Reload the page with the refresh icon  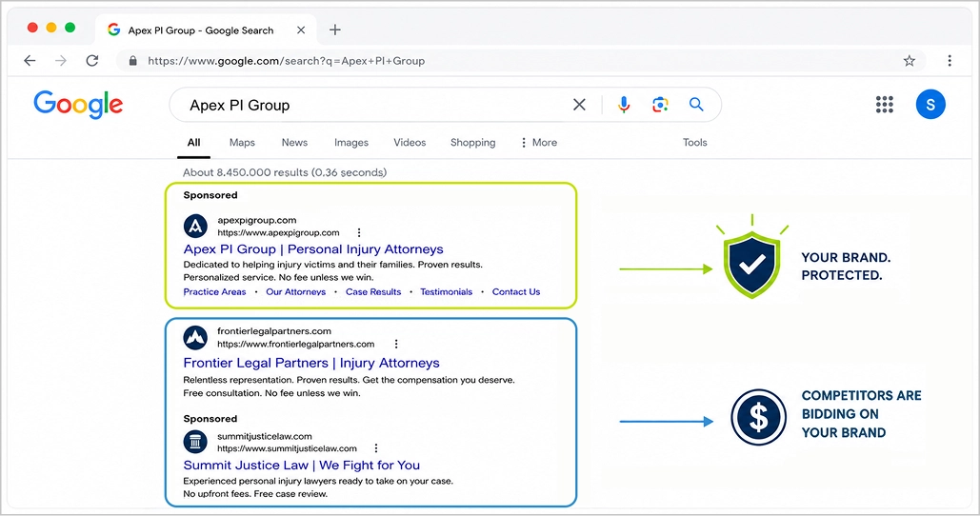(x=91, y=61)
